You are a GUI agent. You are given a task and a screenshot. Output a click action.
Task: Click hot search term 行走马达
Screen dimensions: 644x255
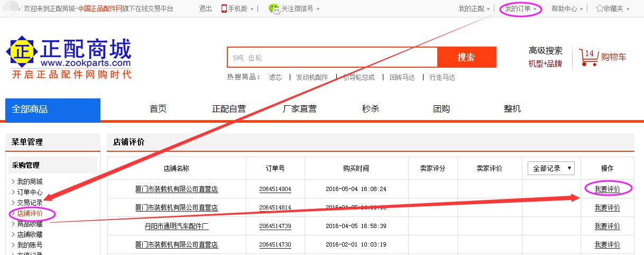[x=443, y=77]
